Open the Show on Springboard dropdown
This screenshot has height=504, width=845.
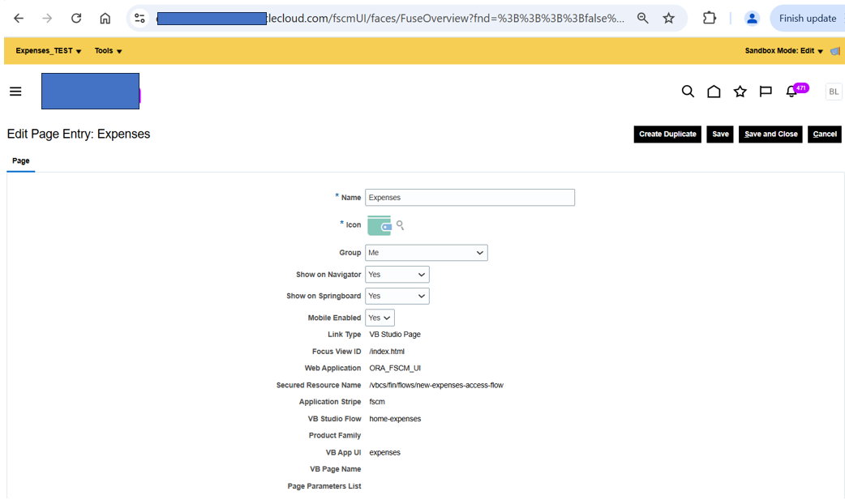(x=397, y=296)
